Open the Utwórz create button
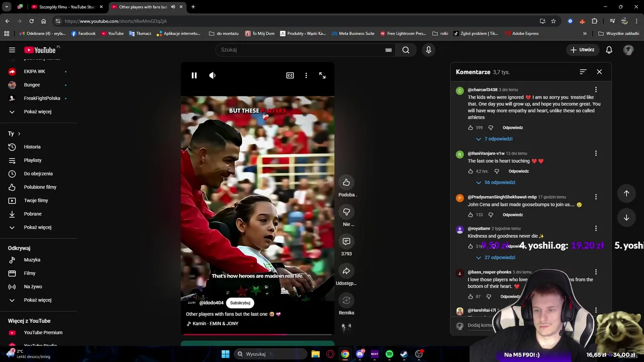The width and height of the screenshot is (644, 362). pyautogui.click(x=582, y=50)
